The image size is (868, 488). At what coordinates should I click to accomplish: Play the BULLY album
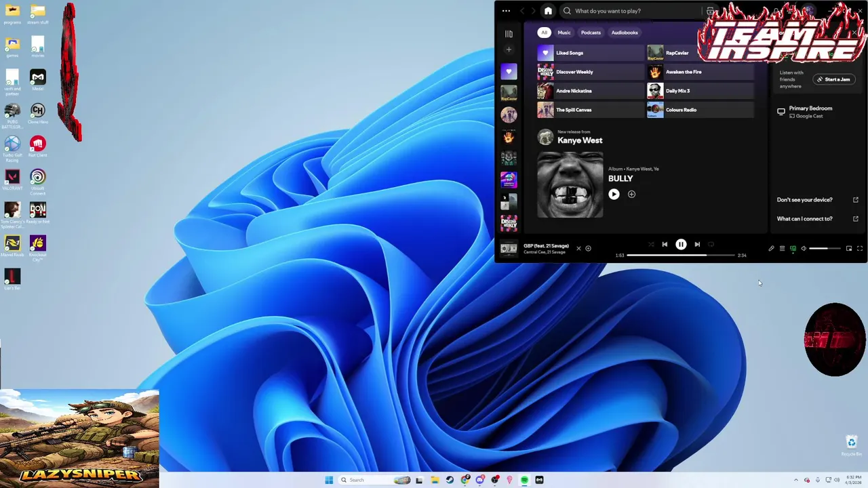click(x=614, y=194)
